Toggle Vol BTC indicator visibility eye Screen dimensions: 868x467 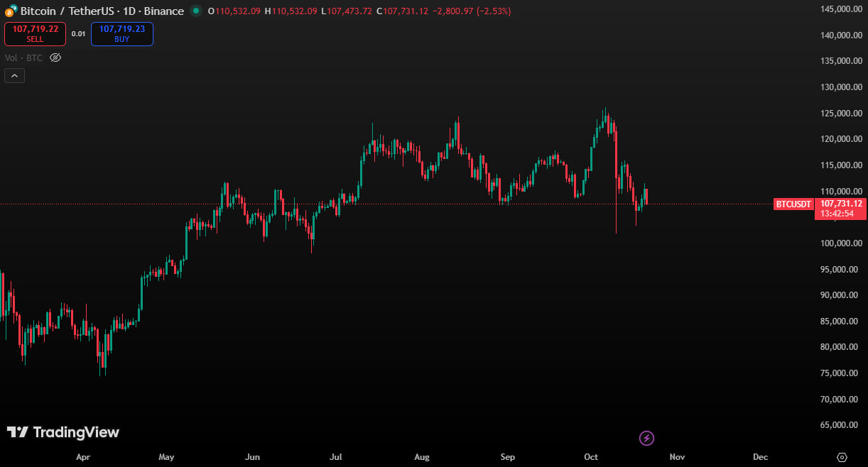pos(55,57)
